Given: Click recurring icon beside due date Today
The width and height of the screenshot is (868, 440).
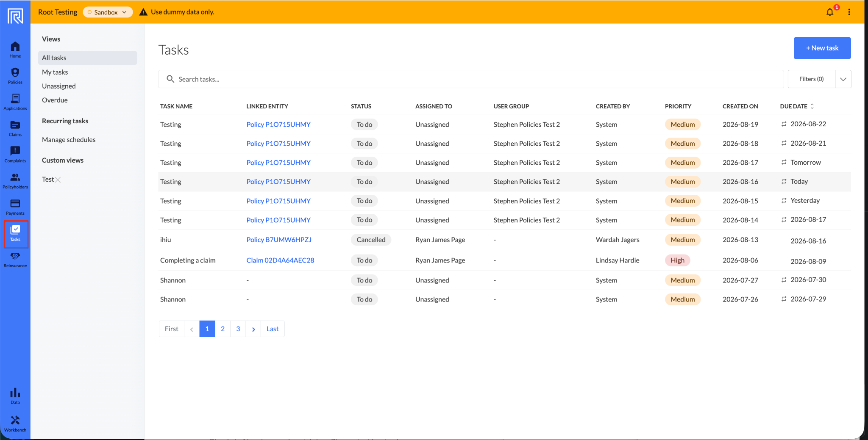Looking at the screenshot, I should coord(784,181).
